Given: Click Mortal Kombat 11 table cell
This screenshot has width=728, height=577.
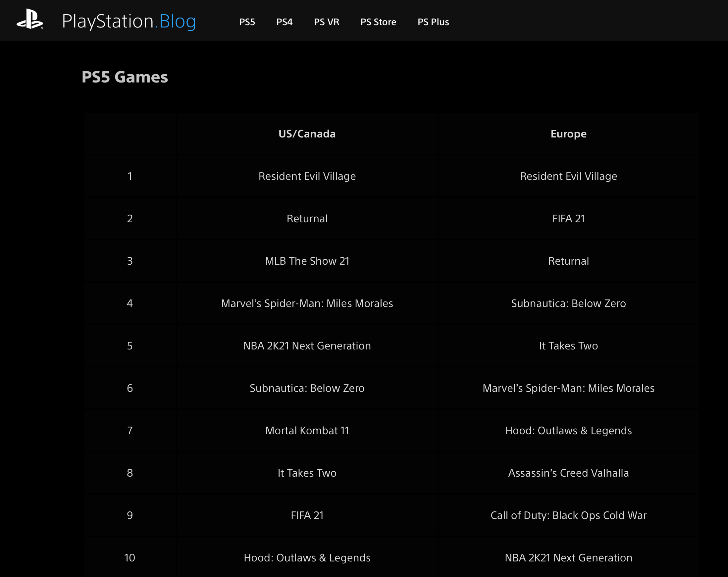Looking at the screenshot, I should (x=307, y=431).
